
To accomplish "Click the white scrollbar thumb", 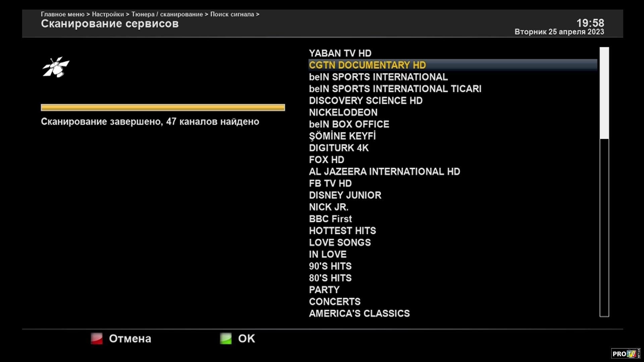I will [x=604, y=93].
